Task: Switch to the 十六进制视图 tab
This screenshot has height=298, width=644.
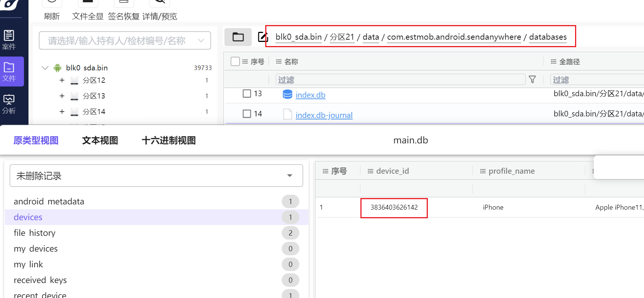Action: click(169, 140)
